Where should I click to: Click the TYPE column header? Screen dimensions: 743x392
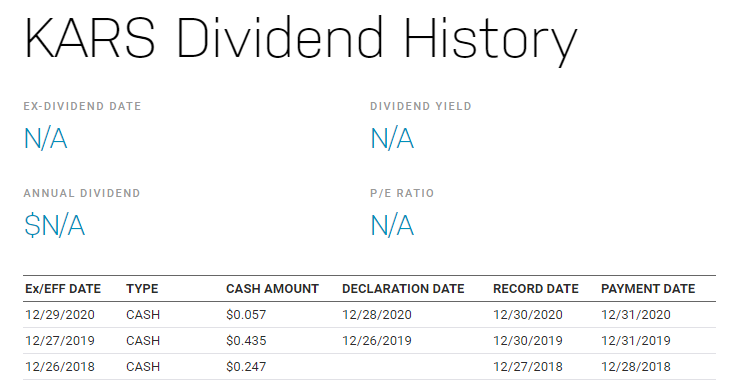point(142,289)
